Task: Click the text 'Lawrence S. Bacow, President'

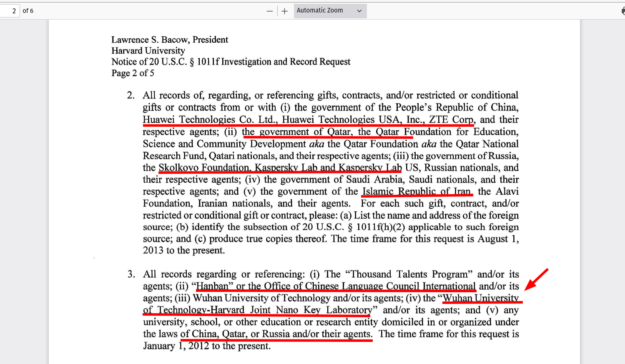Action: pos(170,40)
